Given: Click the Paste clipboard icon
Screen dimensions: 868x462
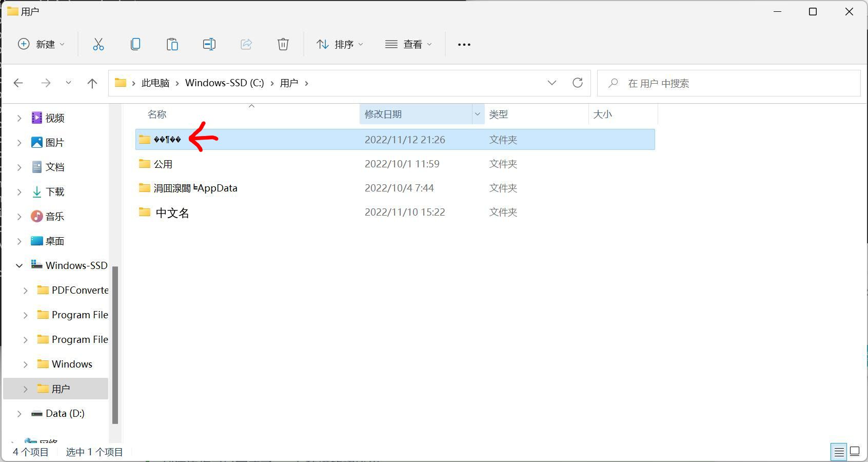Looking at the screenshot, I should 172,45.
